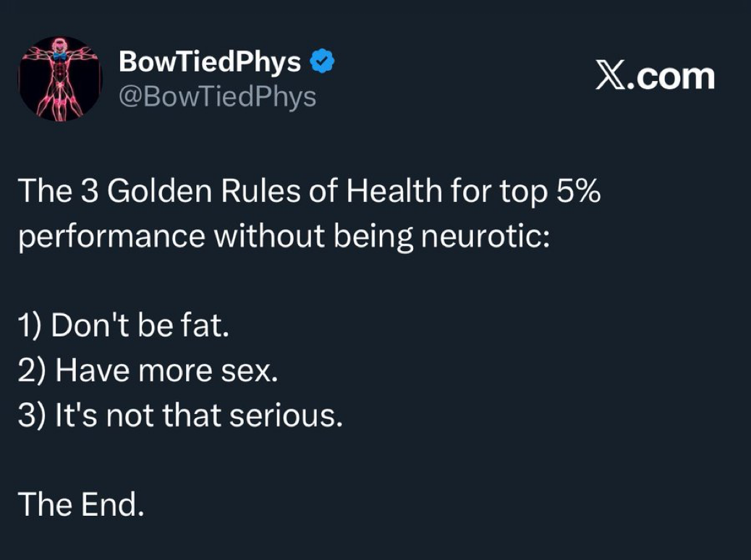Select the rule 'Have more sex.'
The height and width of the screenshot is (560, 751).
(x=148, y=371)
